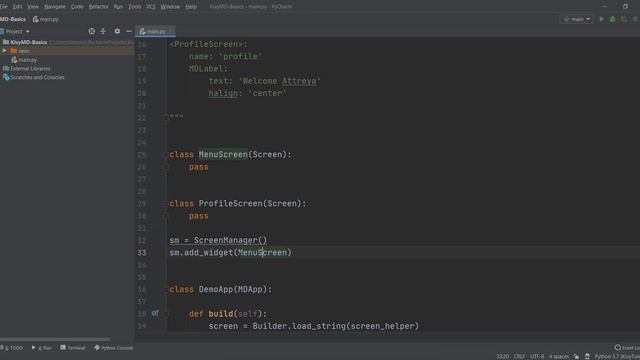Select External Libraries in project tree
The height and width of the screenshot is (360, 640).
coord(27,69)
